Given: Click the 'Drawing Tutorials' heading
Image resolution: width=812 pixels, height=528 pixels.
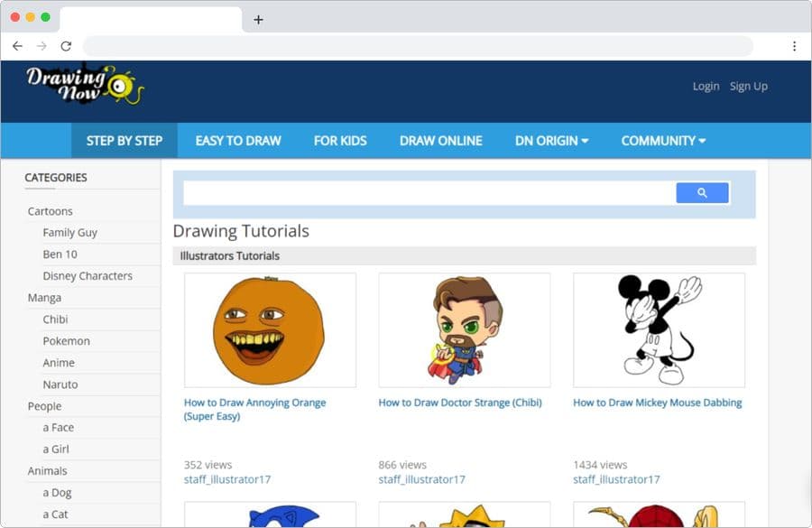Looking at the screenshot, I should 241,231.
